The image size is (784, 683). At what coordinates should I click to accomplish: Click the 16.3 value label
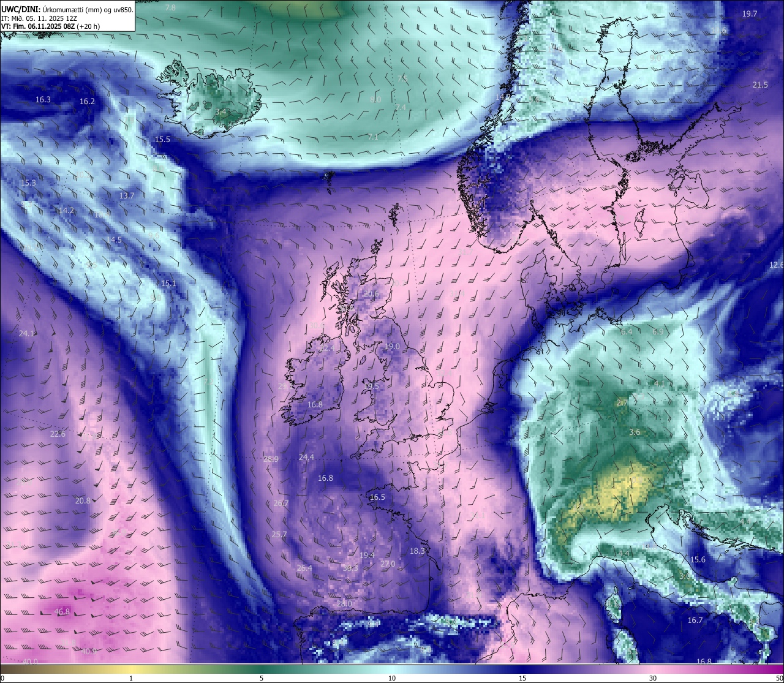pyautogui.click(x=43, y=99)
